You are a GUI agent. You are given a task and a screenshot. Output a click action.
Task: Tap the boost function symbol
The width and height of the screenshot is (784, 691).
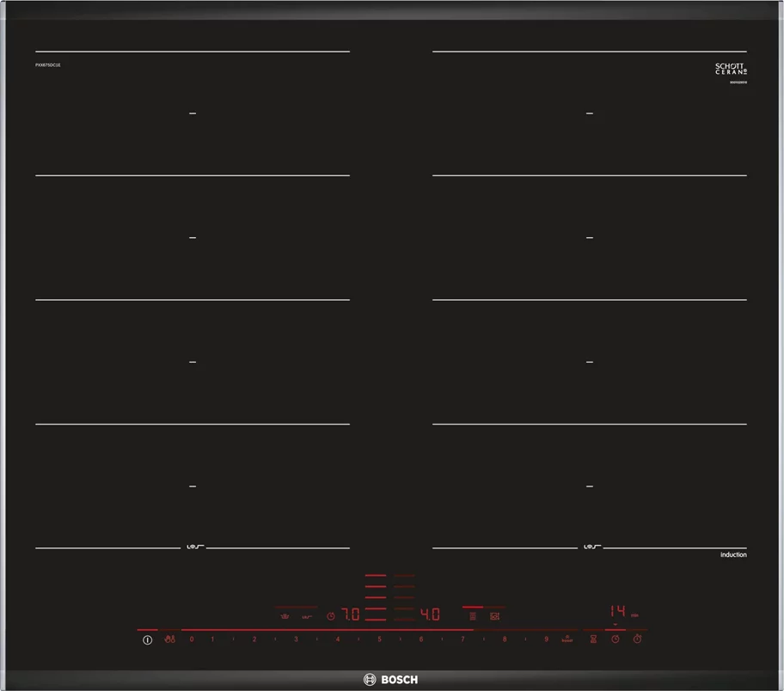coord(567,639)
